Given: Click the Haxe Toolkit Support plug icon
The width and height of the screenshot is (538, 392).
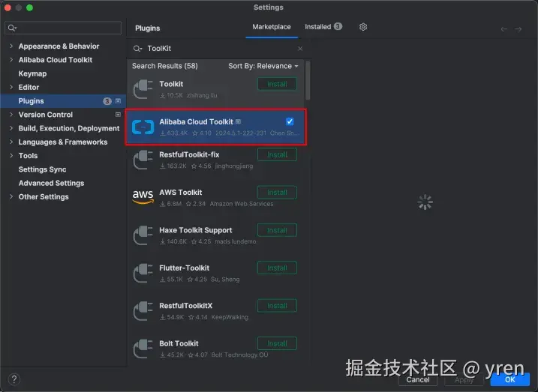Looking at the screenshot, I should point(143,235).
